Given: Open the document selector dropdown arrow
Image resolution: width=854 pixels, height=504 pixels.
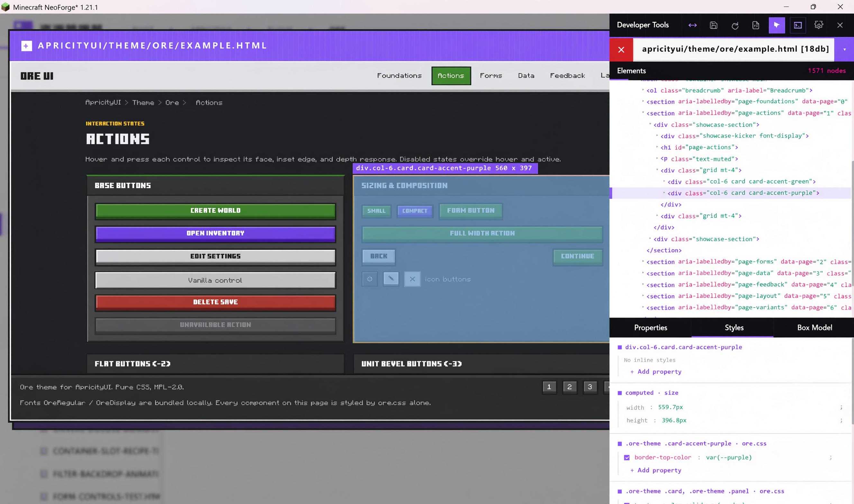Looking at the screenshot, I should click(x=844, y=50).
